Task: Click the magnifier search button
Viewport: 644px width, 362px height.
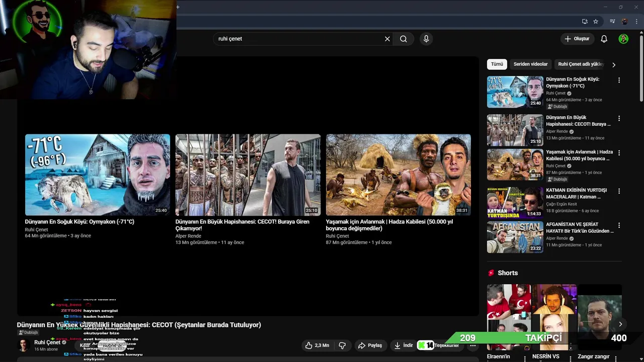Action: coord(404,39)
